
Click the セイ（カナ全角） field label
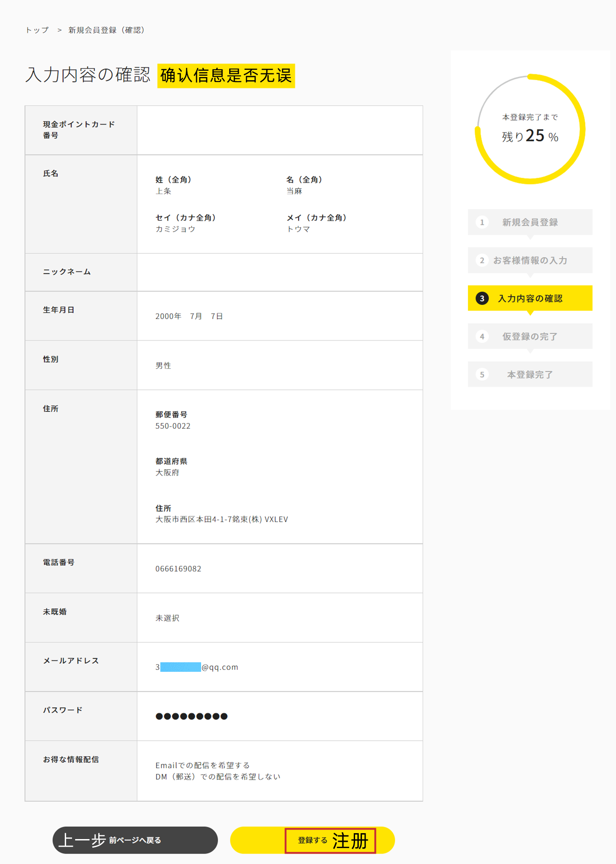(x=186, y=218)
